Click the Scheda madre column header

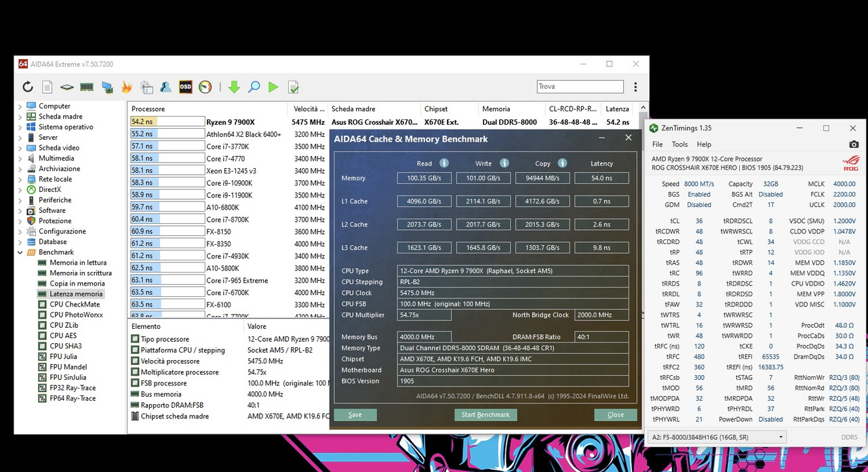[374, 109]
